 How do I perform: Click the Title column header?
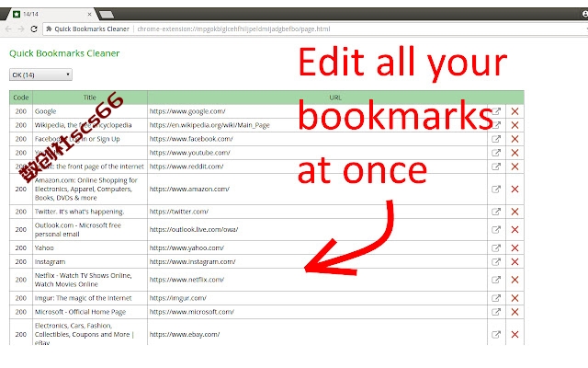click(x=90, y=98)
